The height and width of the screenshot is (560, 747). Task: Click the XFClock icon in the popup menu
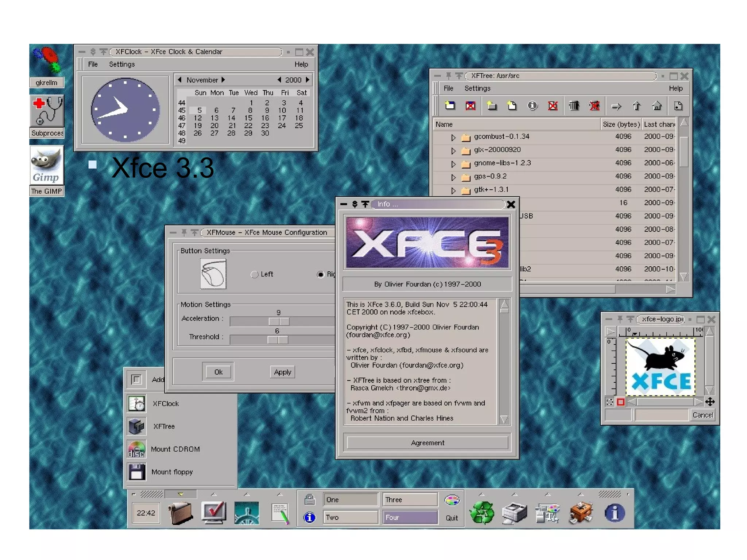[137, 403]
